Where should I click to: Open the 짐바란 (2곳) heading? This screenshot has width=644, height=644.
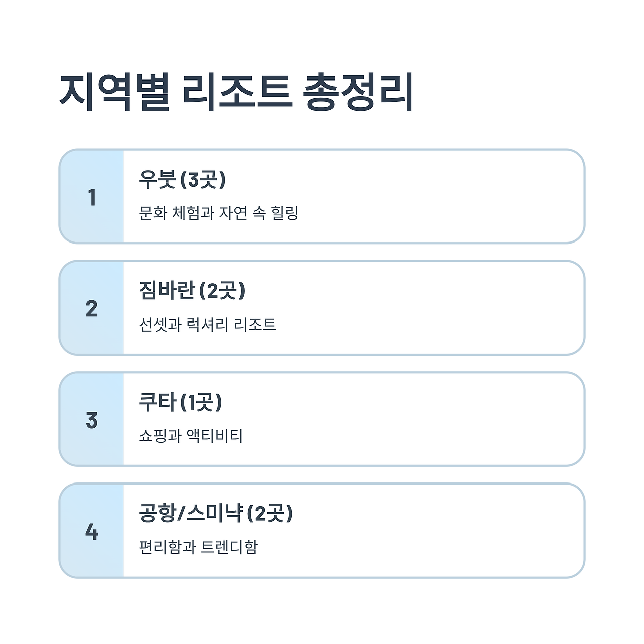click(192, 291)
